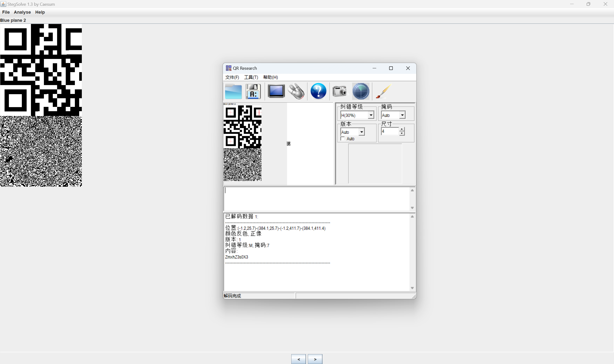This screenshot has height=364, width=614.
Task: Click the 尺寸 input field showing 4
Action: [390, 131]
